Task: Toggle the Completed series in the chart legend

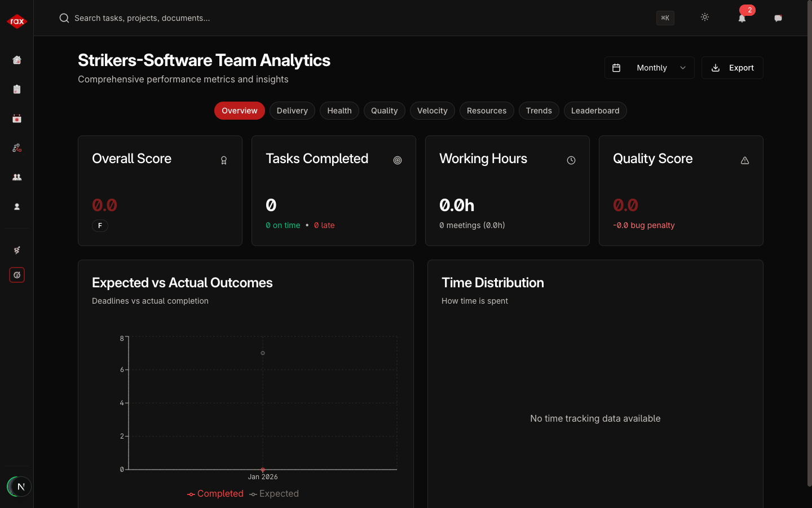Action: pyautogui.click(x=215, y=493)
